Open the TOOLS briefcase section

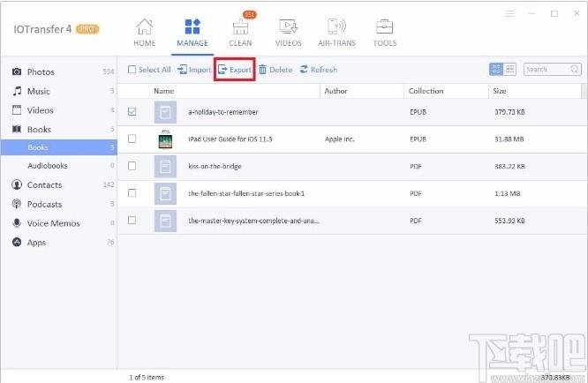pos(385,33)
